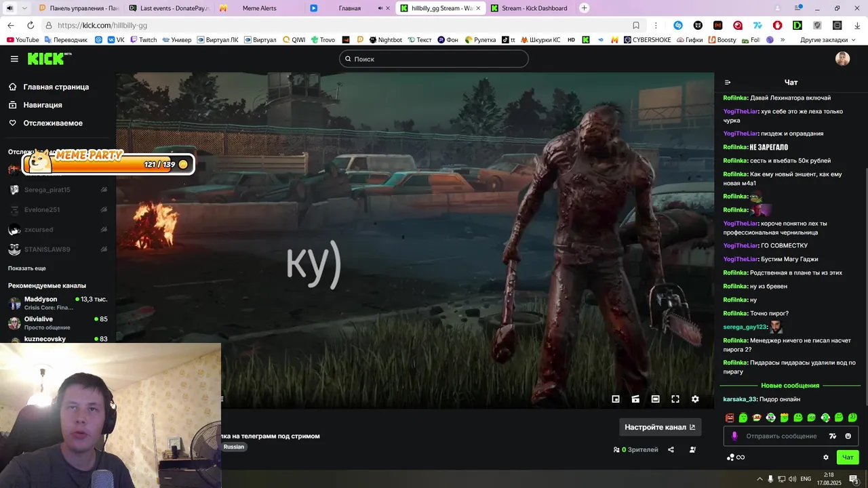This screenshot has width=868, height=488.
Task: Select the red angry emote
Action: pos(730,418)
